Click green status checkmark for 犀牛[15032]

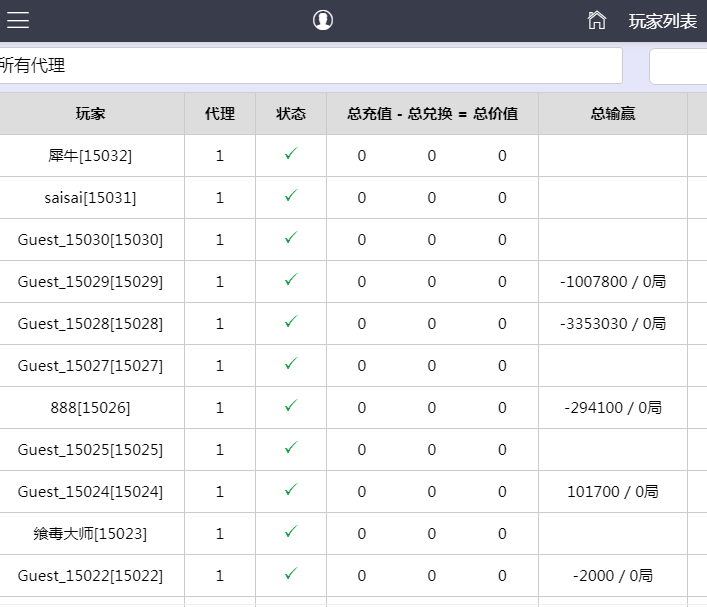point(290,155)
